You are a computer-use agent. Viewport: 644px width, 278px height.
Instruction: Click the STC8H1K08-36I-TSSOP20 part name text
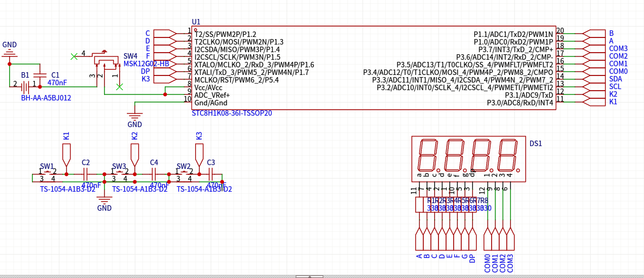point(231,113)
